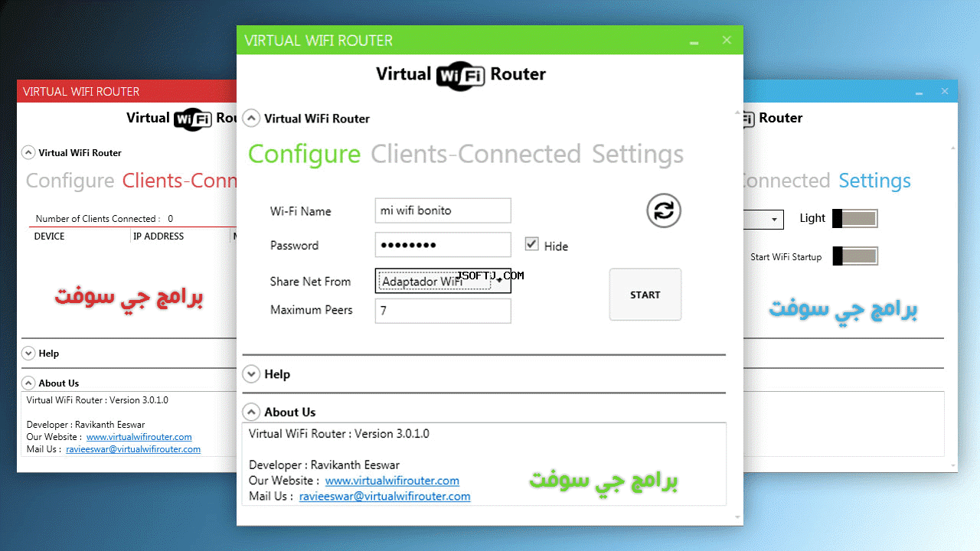Select the Configure tab in red window
The width and height of the screenshot is (980, 551).
click(x=70, y=181)
